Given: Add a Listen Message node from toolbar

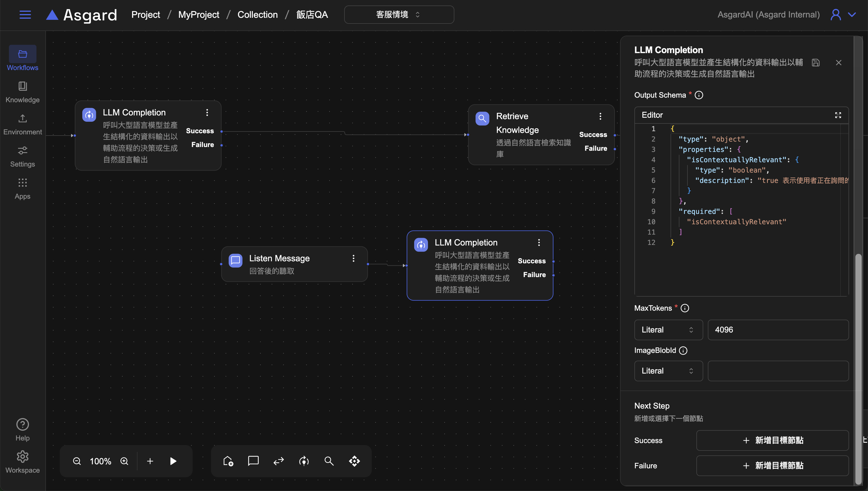Looking at the screenshot, I should coord(253,461).
